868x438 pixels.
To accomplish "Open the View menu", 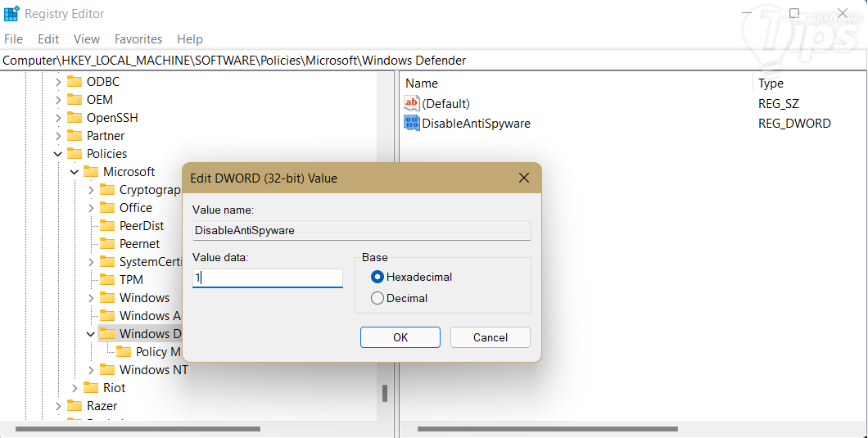I will [87, 38].
